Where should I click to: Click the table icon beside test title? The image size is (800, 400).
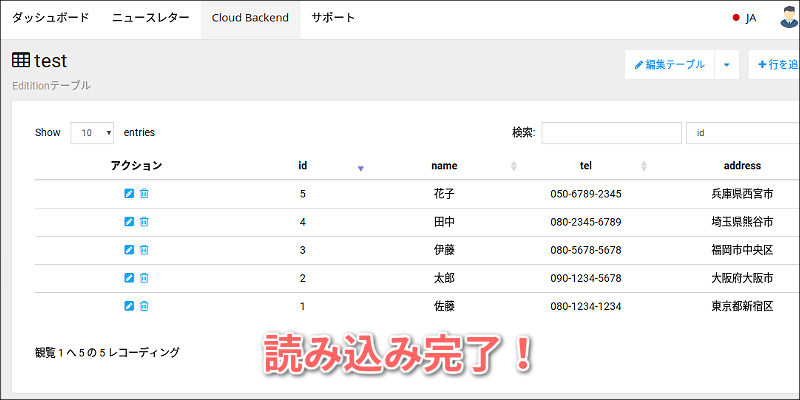point(21,61)
